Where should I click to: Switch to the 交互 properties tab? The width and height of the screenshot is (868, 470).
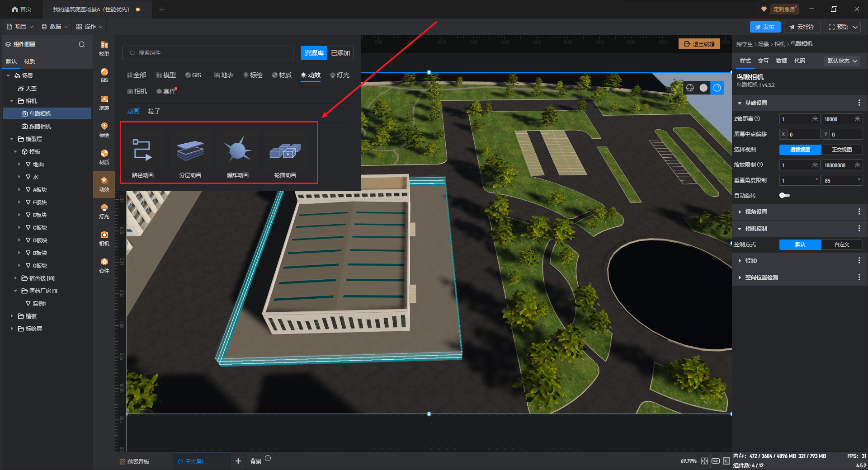[763, 61]
